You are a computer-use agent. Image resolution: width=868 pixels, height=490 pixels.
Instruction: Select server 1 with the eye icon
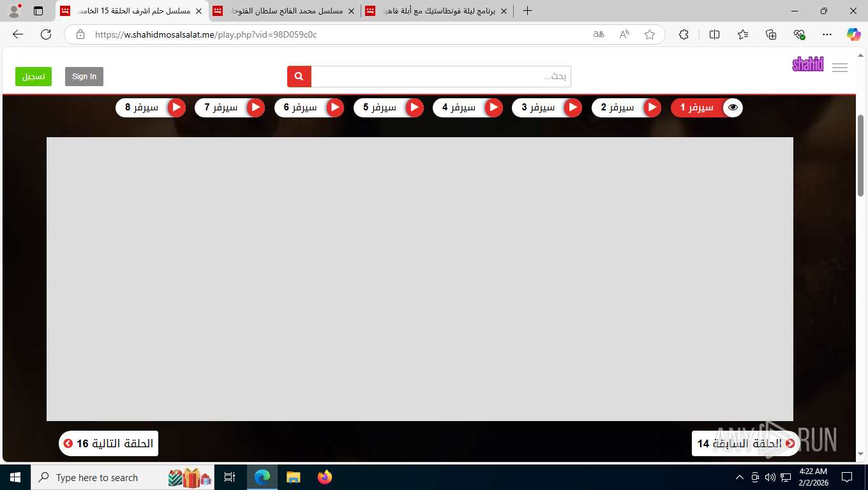tap(707, 107)
